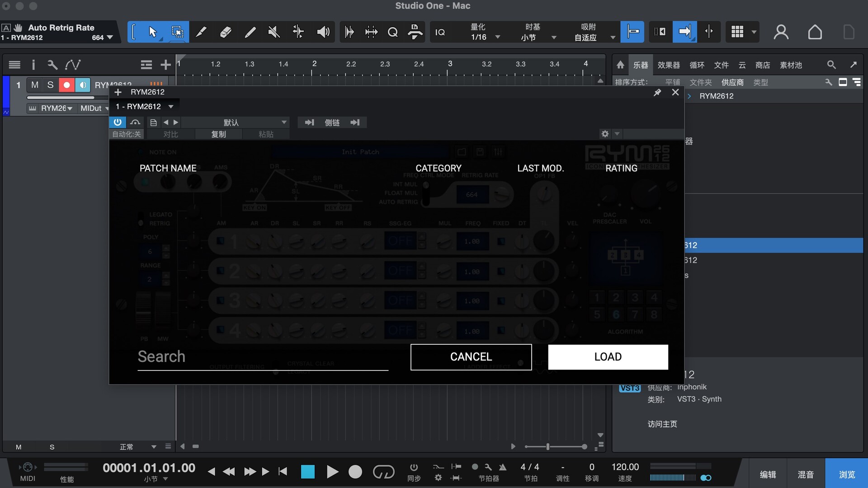Click the CANCEL button
The width and height of the screenshot is (868, 488).
471,357
